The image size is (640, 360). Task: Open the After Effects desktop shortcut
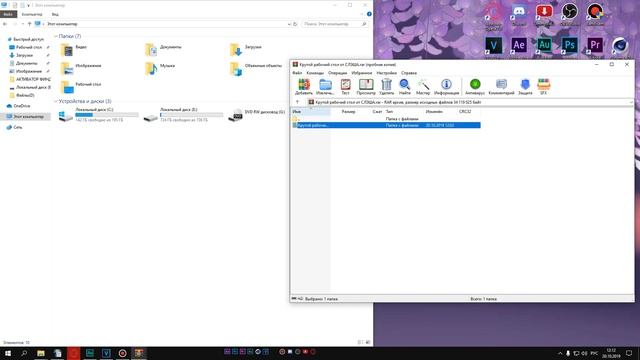coord(519,47)
